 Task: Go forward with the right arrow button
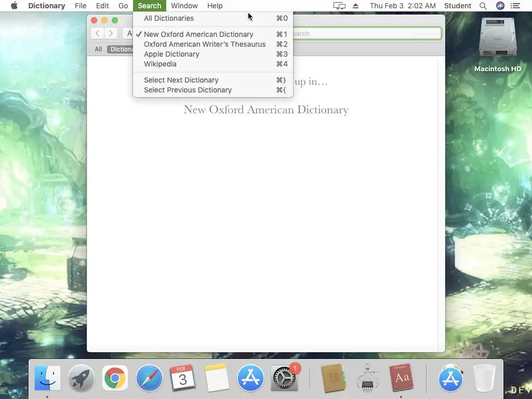(111, 33)
